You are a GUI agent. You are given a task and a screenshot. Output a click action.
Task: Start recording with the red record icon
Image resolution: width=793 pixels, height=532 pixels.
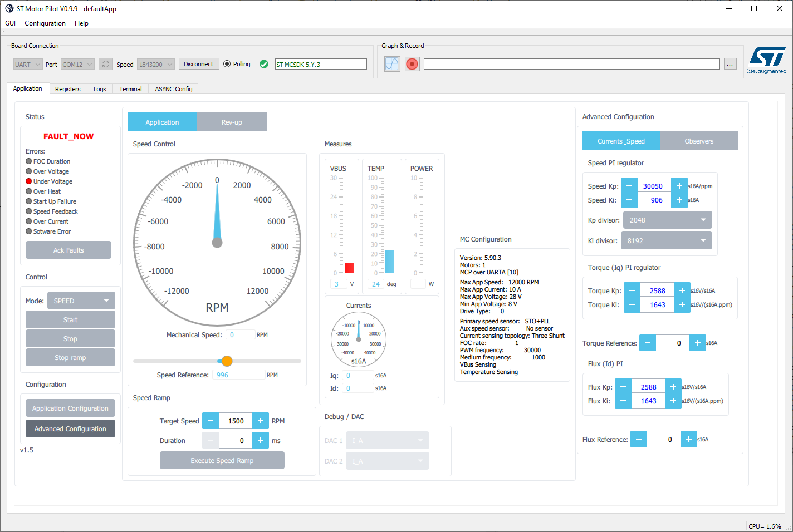point(412,64)
